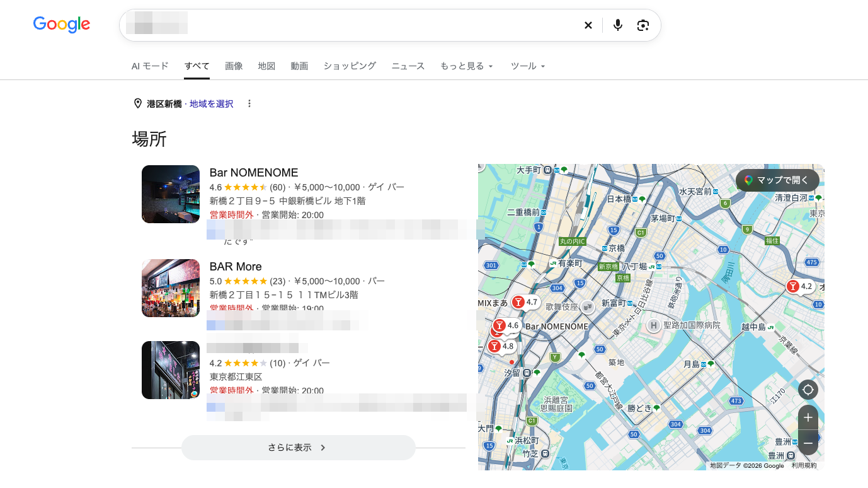
Task: Click the 聖路加国際病院 hospital marker
Action: pos(653,325)
